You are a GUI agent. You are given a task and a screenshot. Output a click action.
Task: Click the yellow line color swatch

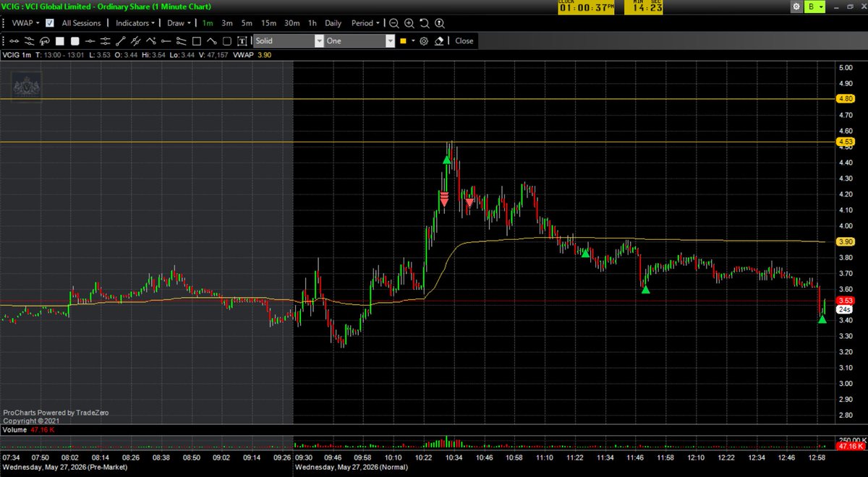click(x=403, y=41)
